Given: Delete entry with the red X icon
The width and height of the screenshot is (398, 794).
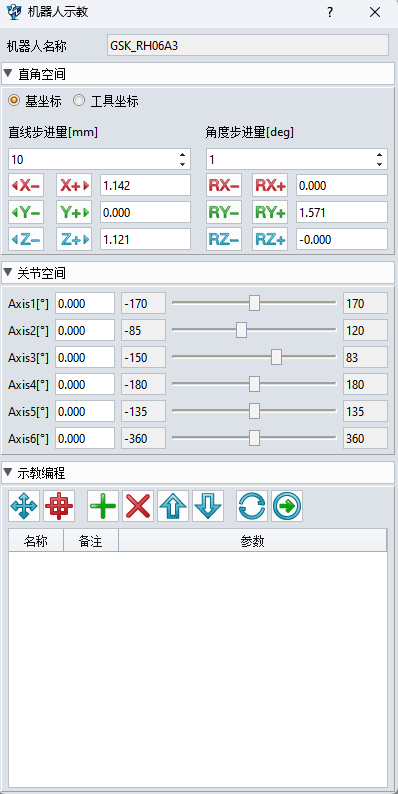Looking at the screenshot, I should [x=138, y=506].
